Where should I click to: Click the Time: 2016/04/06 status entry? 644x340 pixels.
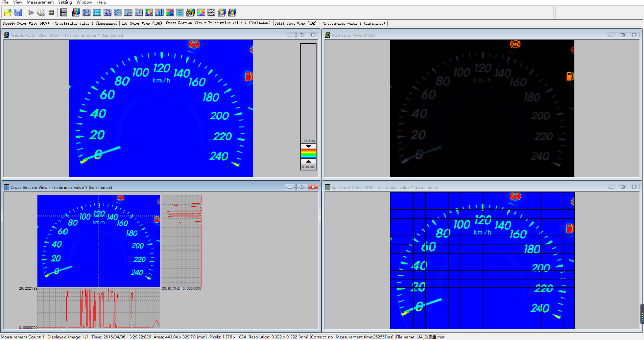point(121,337)
